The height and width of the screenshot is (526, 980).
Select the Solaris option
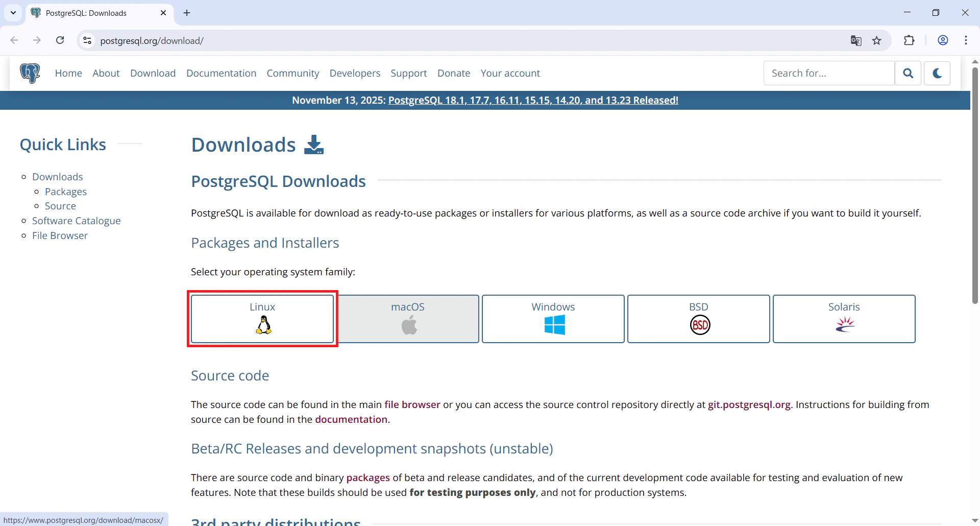(844, 319)
